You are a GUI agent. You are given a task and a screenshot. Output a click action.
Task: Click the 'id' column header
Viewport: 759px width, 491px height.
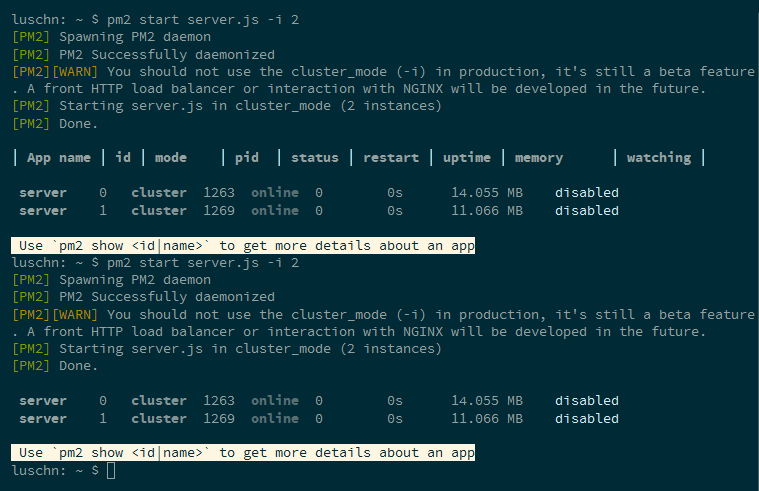(123, 157)
